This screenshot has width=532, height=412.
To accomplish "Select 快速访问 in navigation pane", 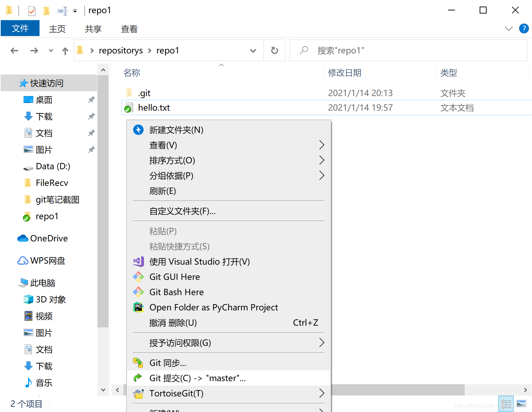I will (x=49, y=83).
